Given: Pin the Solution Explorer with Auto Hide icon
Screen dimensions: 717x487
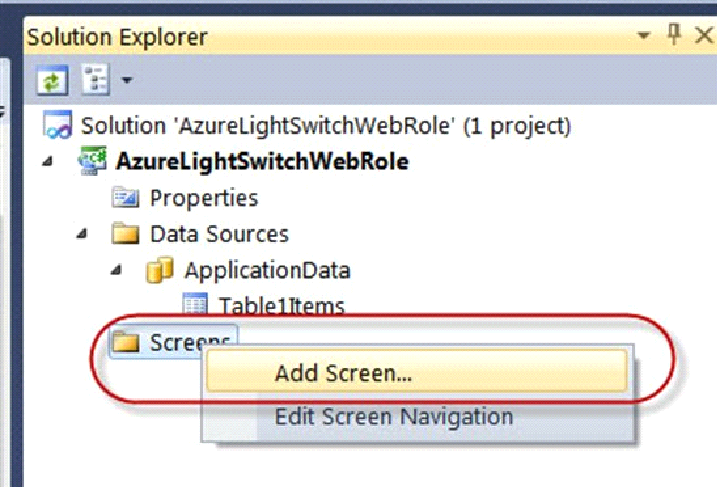Looking at the screenshot, I should click(x=674, y=36).
